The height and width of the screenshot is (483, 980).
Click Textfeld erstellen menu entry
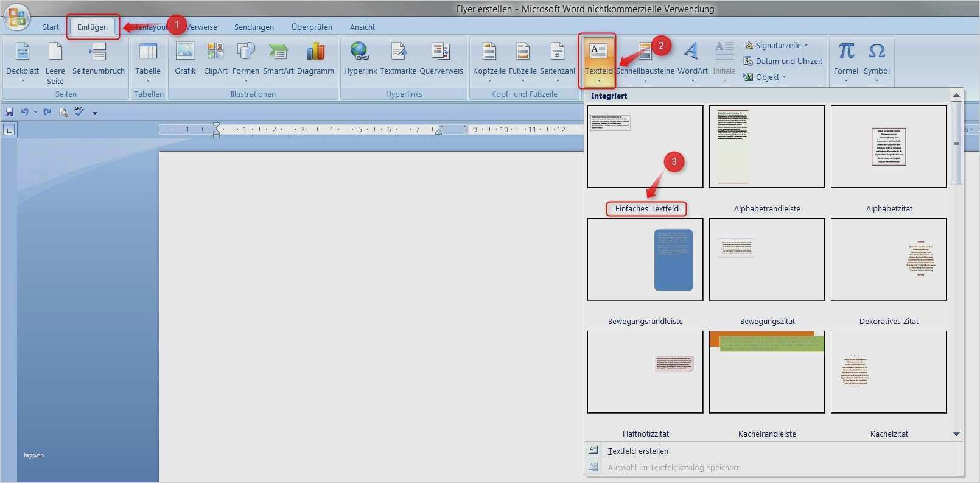pos(638,451)
